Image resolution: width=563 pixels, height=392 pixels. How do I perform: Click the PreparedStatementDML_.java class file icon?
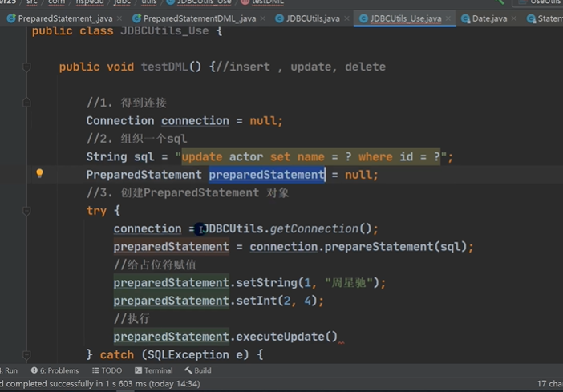136,18
